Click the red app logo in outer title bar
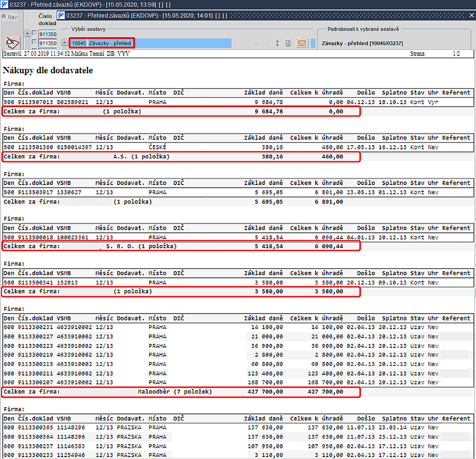 4,4
